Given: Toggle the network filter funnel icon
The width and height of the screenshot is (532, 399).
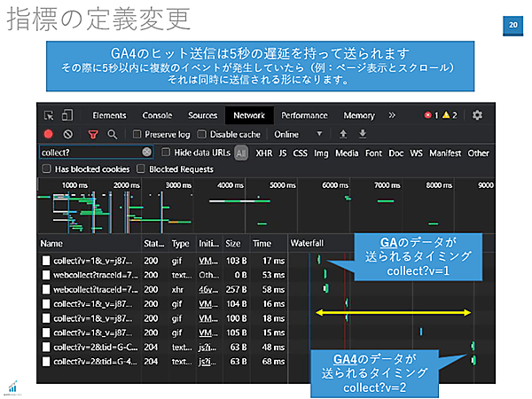Looking at the screenshot, I should tap(92, 134).
